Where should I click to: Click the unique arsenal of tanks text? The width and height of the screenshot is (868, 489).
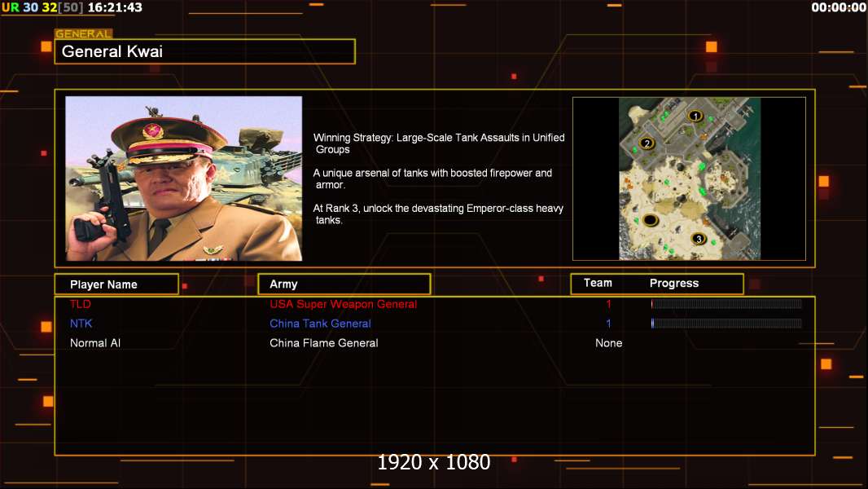click(432, 178)
